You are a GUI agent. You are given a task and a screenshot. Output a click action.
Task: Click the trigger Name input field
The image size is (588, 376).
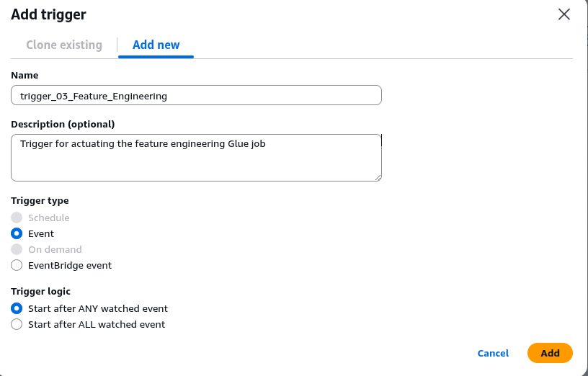pos(196,95)
